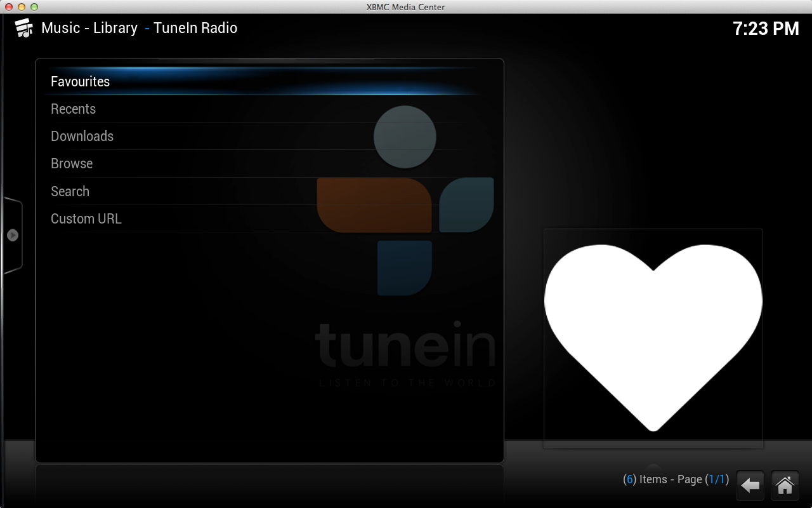Screen dimensions: 812x508
Task: Click the arrow on the left slide-out panel
Action: (x=13, y=234)
